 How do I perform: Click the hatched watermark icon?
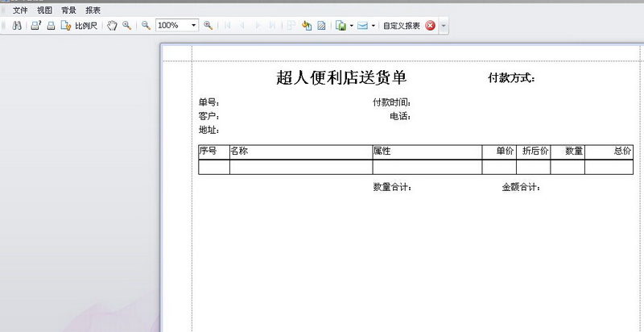(322, 26)
